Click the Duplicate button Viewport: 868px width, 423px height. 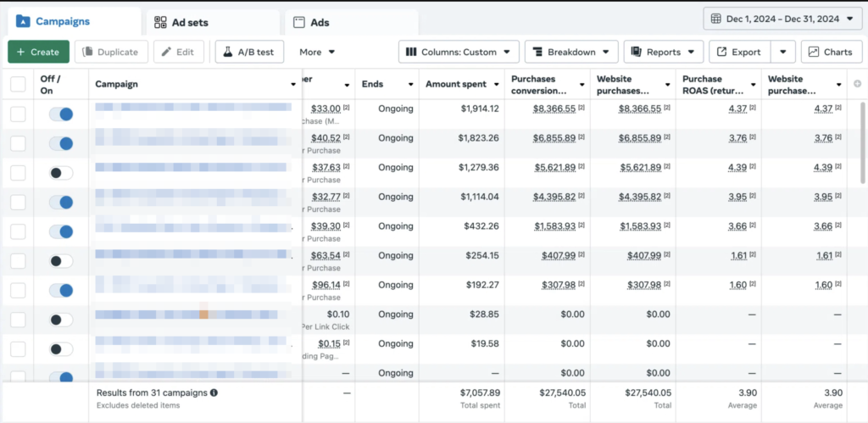111,53
